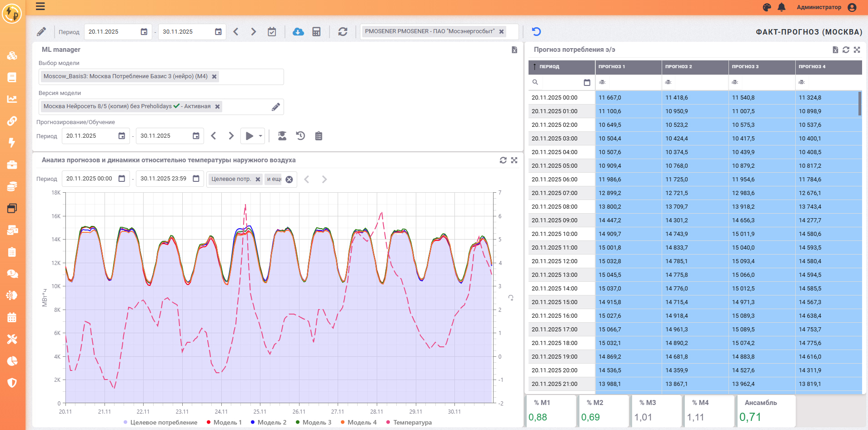This screenshot has width=868, height=430.
Task: Download data with the cloud icon
Action: (x=298, y=31)
